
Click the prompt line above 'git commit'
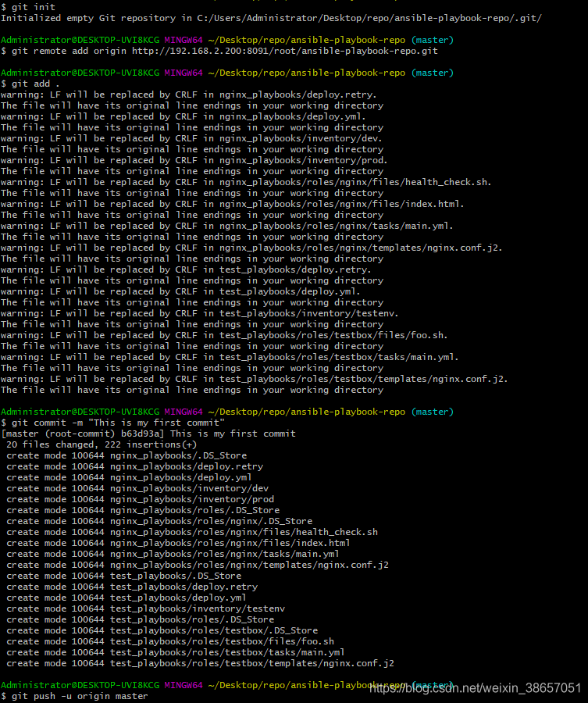[x=227, y=412]
